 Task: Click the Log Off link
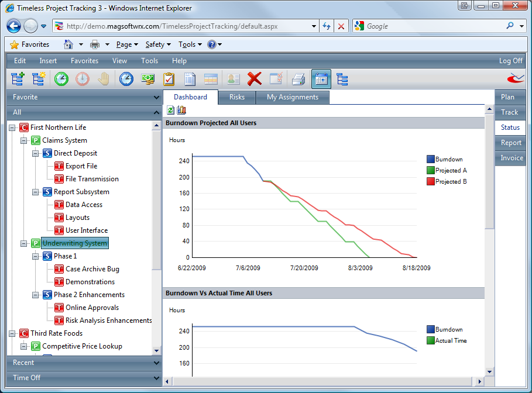(x=510, y=61)
